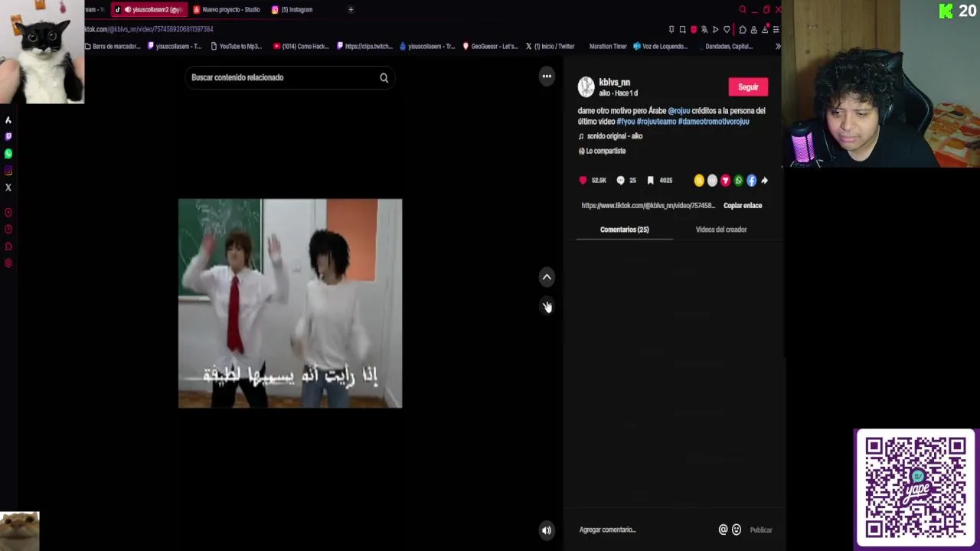Open the kblvs_nn profile avatar
The image size is (980, 551).
[x=586, y=87]
